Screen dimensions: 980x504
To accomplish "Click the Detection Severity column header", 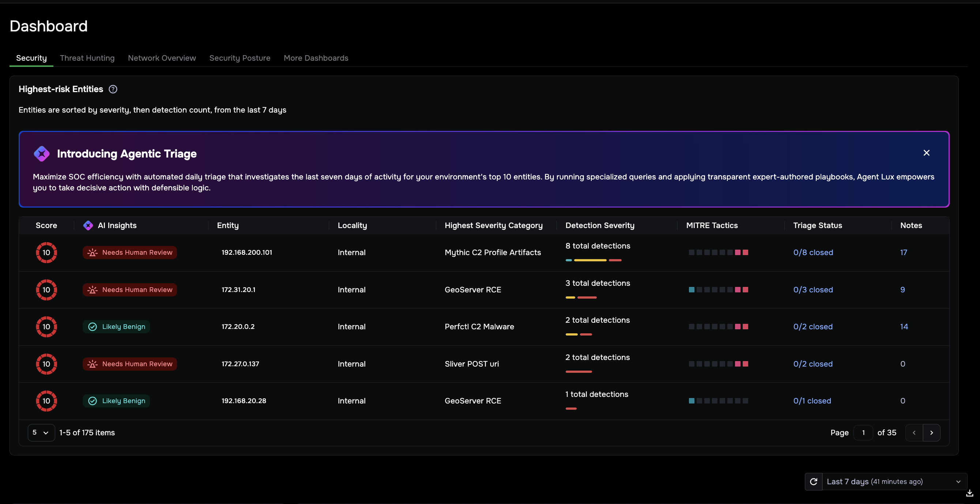I will (600, 225).
